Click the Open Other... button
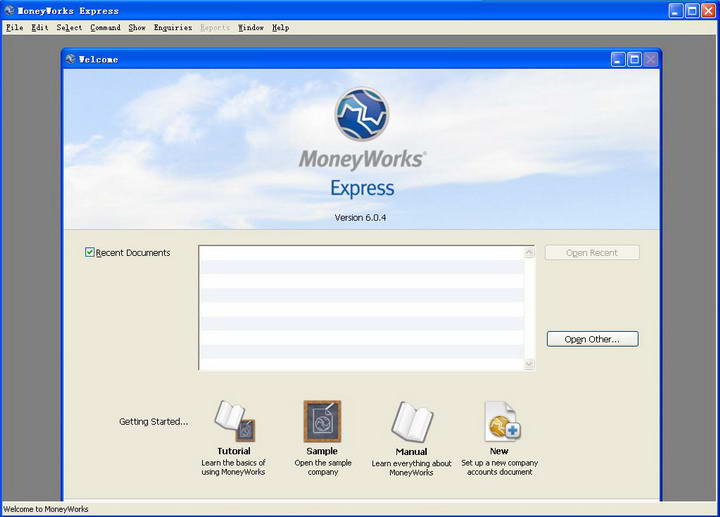Viewport: 720px width, 517px height. 592,339
